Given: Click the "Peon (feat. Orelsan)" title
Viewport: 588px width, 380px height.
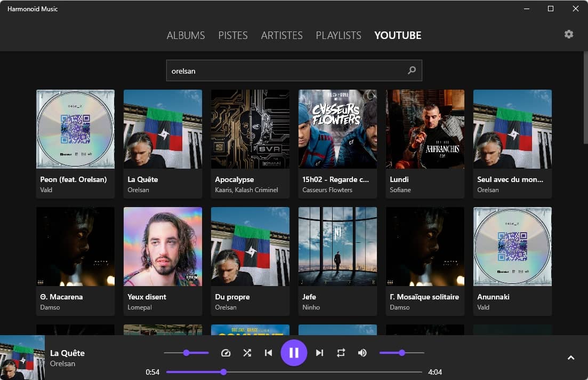Looking at the screenshot, I should [x=74, y=179].
